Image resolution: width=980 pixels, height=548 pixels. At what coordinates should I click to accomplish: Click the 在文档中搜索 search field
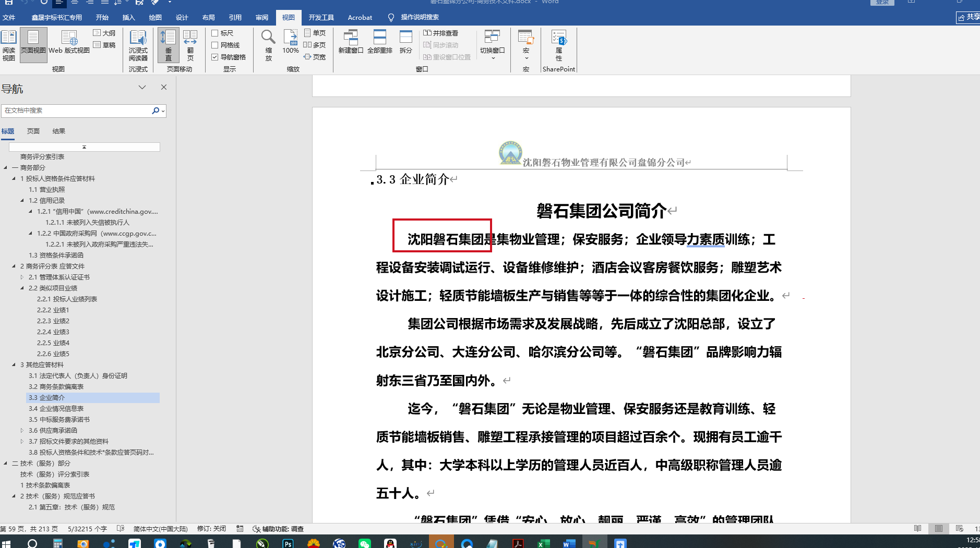tap(76, 111)
